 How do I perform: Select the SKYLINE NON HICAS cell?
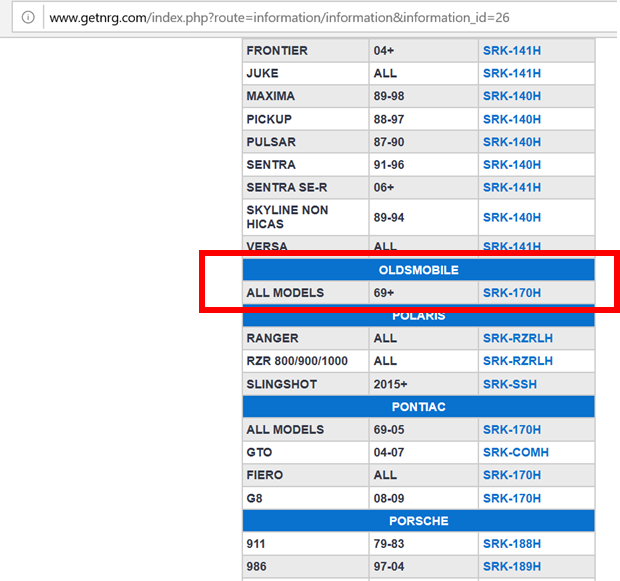(306, 217)
